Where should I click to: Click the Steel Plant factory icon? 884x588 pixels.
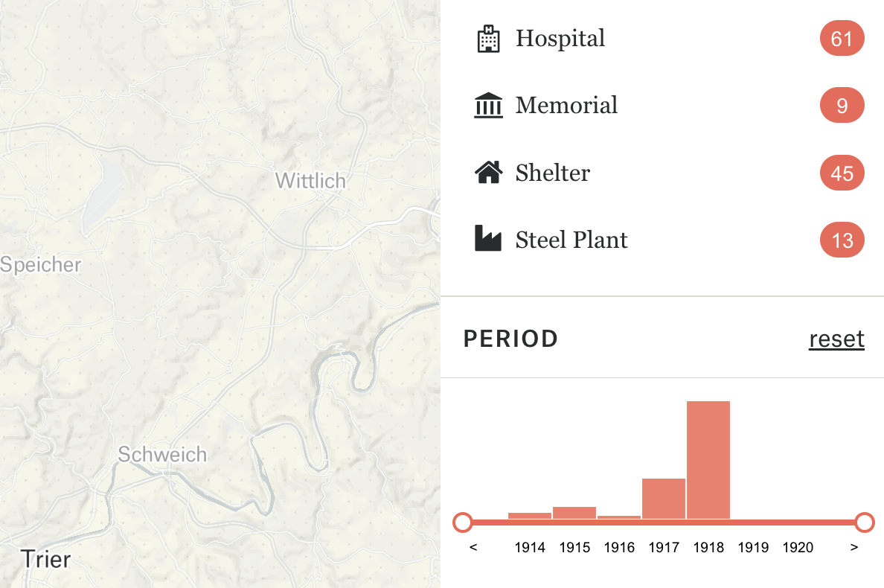coord(488,238)
